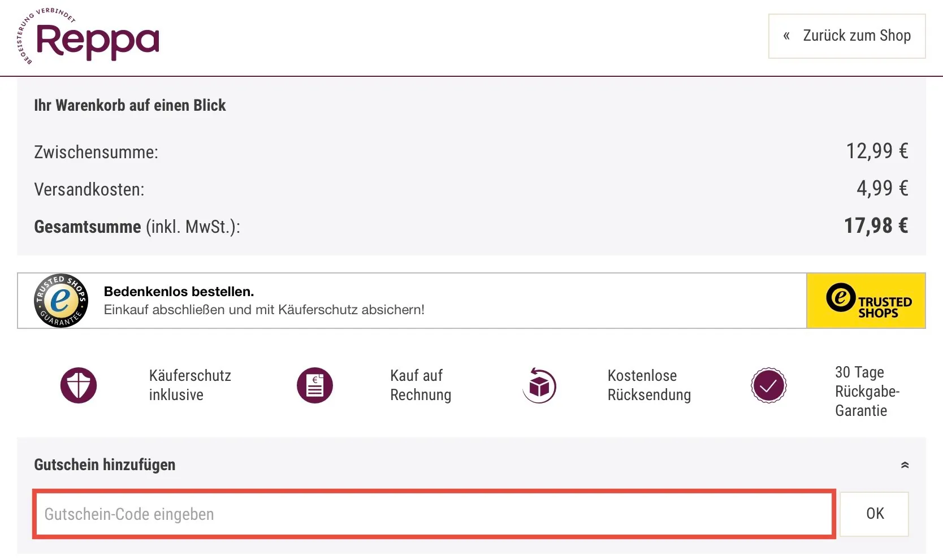Select the Ihr Warenkorb auf einen Blick heading
Viewport: 943px width, 560px height.
[x=130, y=105]
